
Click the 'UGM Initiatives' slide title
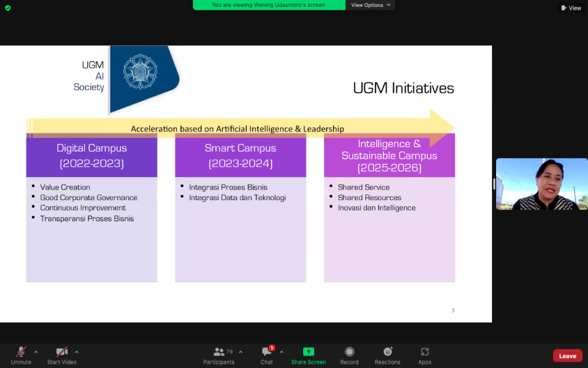click(x=404, y=88)
